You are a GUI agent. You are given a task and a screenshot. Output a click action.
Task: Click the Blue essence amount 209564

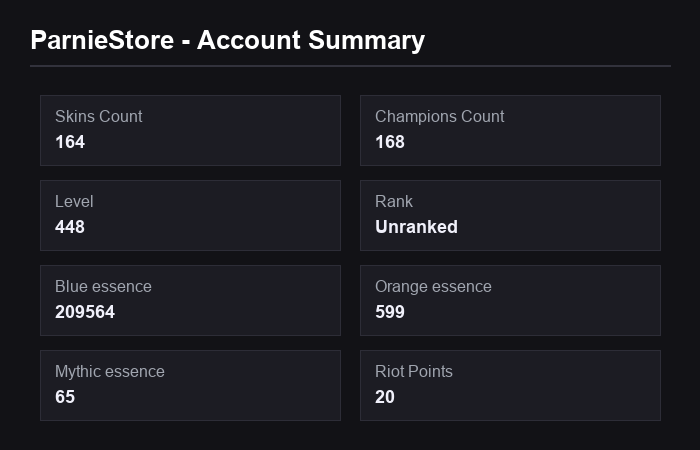(x=85, y=312)
